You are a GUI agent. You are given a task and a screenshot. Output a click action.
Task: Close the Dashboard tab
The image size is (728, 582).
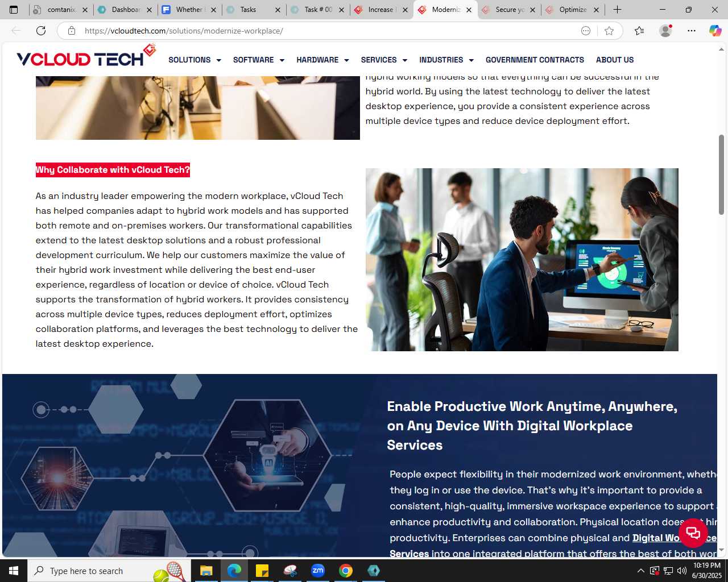(x=150, y=10)
